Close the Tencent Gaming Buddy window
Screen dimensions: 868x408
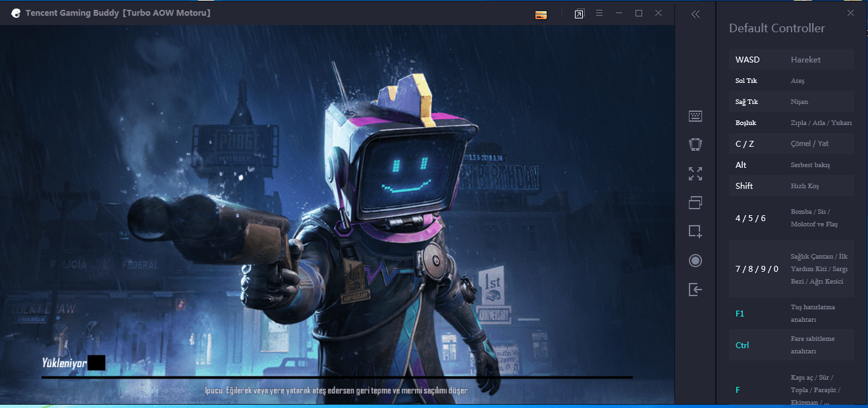point(659,13)
